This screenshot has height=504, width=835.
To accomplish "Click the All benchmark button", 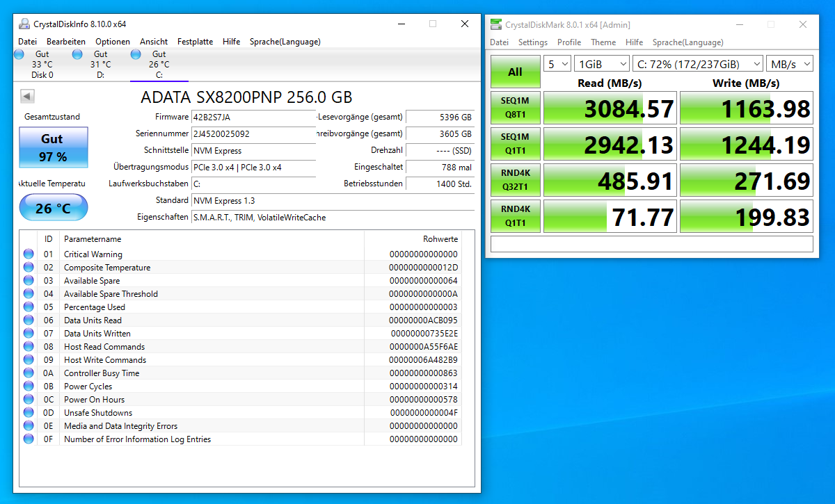I will click(515, 72).
